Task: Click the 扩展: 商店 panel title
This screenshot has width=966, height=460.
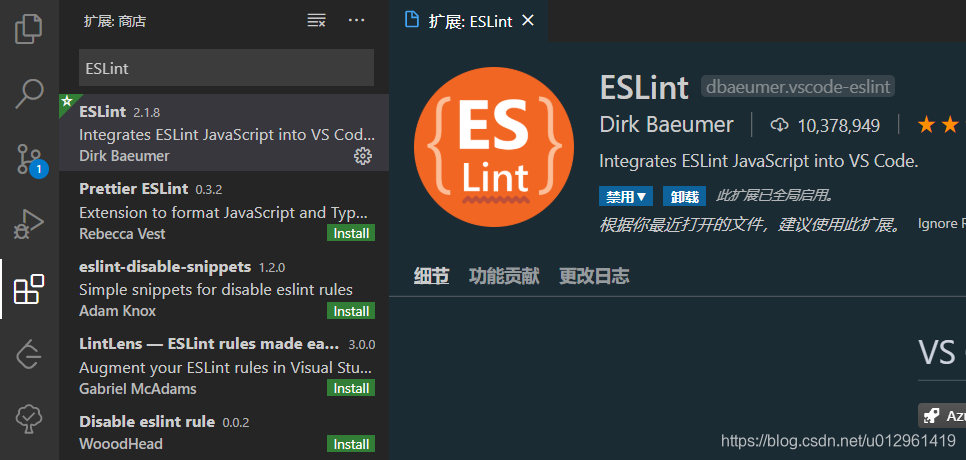Action: [x=115, y=22]
